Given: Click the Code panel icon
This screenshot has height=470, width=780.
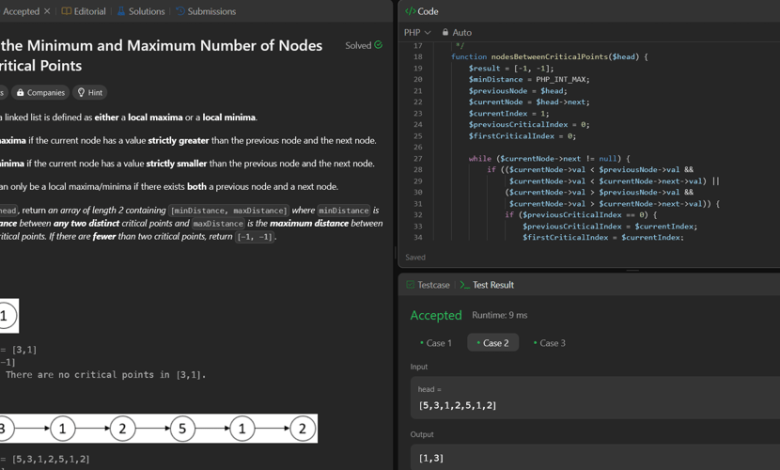Looking at the screenshot, I should tap(410, 11).
